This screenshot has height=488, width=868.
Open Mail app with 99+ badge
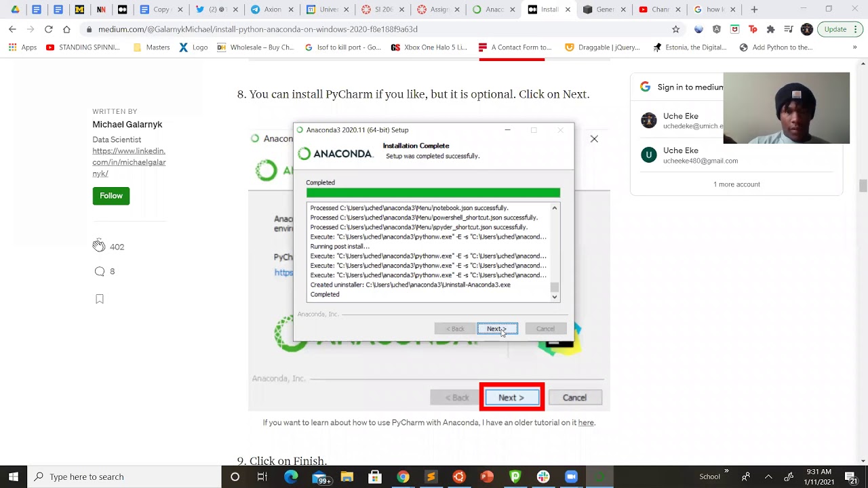coord(319,476)
